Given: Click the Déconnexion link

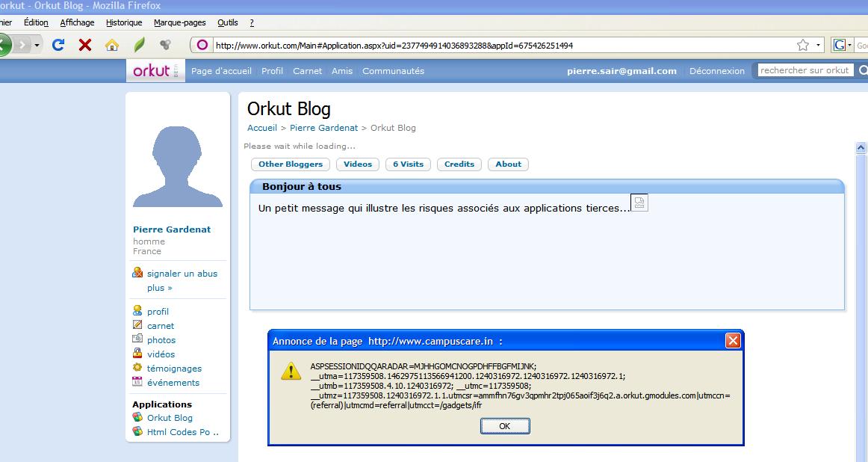Looking at the screenshot, I should tap(717, 71).
